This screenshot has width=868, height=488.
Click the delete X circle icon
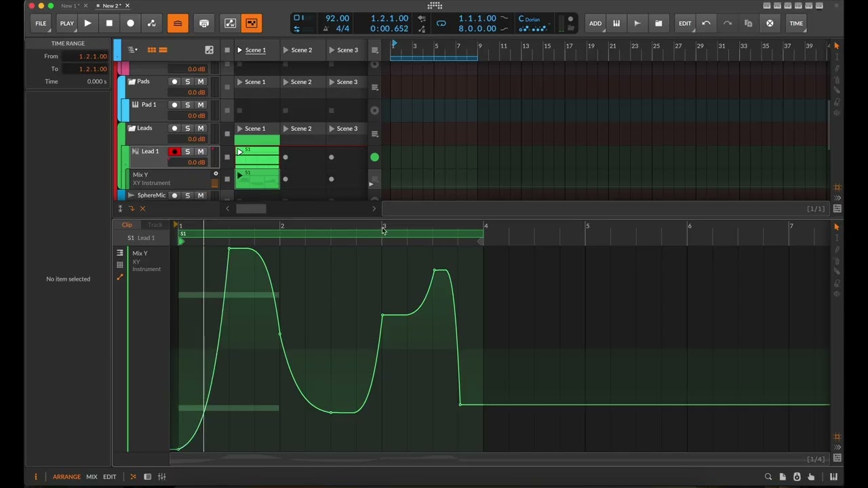[x=770, y=23]
